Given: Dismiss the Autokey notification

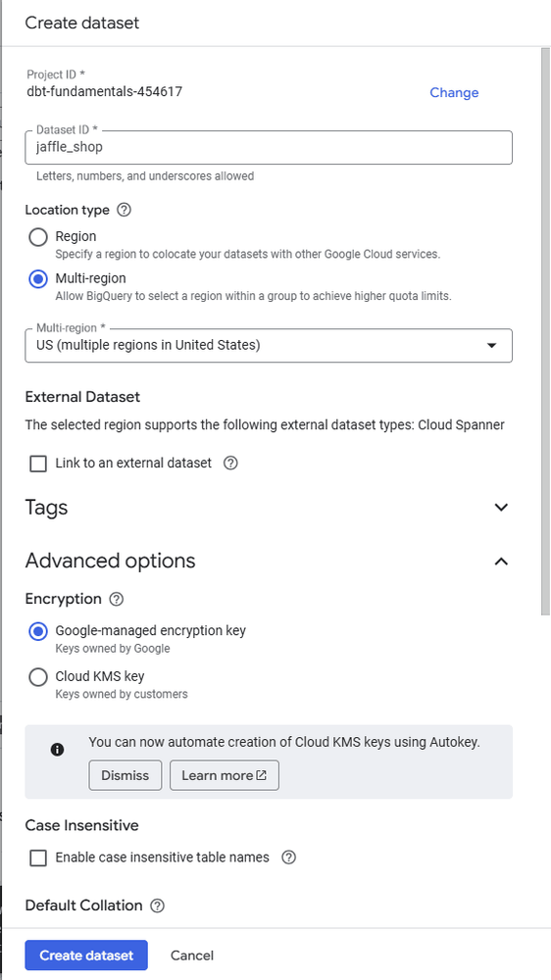Looking at the screenshot, I should pos(125,775).
